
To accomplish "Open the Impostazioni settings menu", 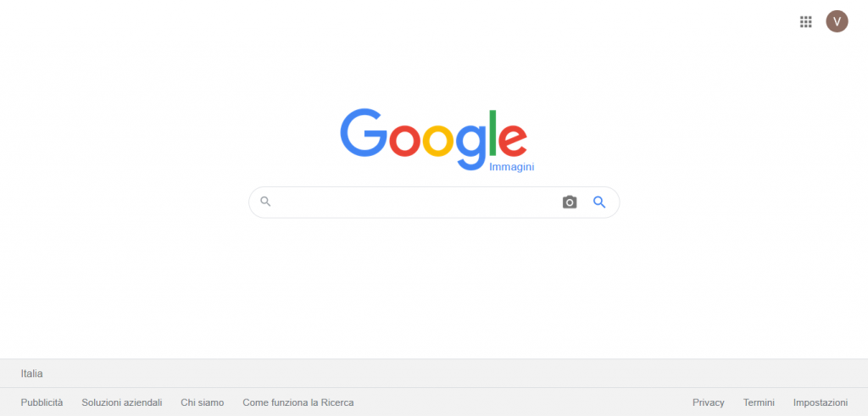I will [x=821, y=402].
